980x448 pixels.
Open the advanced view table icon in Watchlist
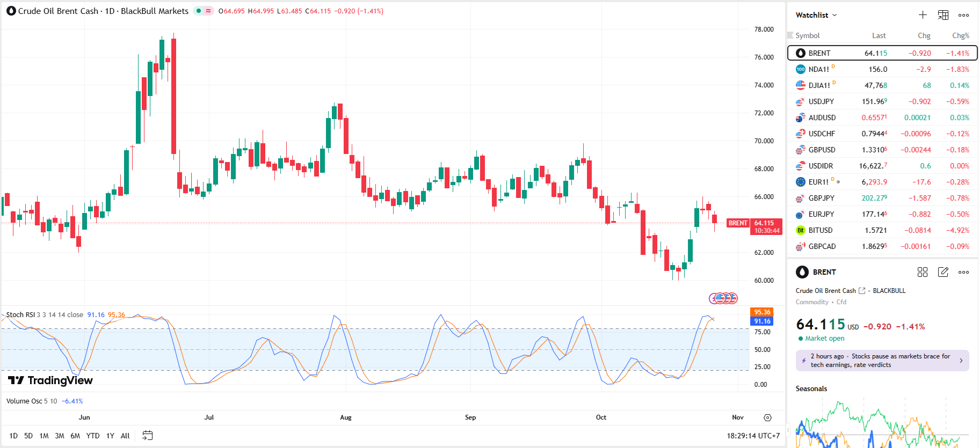[x=943, y=15]
